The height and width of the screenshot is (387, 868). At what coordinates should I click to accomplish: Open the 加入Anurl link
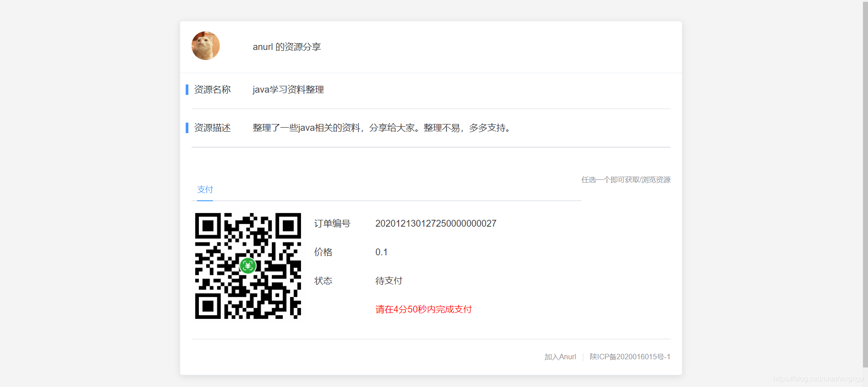click(560, 357)
